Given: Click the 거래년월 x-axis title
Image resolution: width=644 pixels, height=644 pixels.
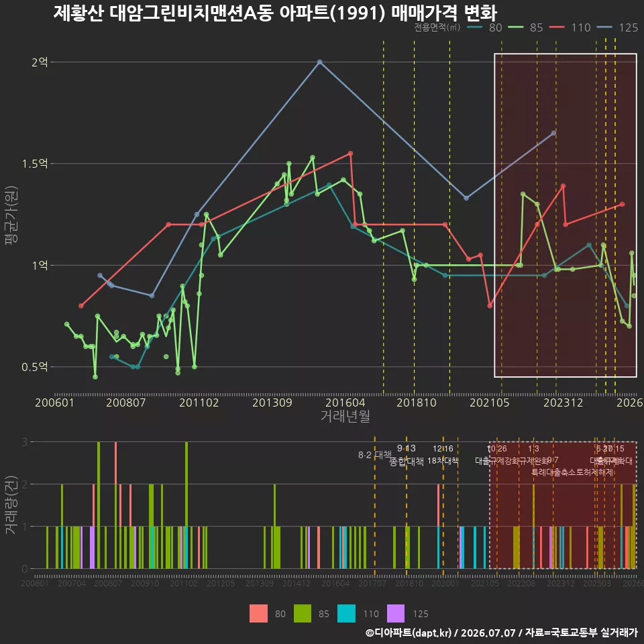Looking at the screenshot, I should (x=345, y=416).
